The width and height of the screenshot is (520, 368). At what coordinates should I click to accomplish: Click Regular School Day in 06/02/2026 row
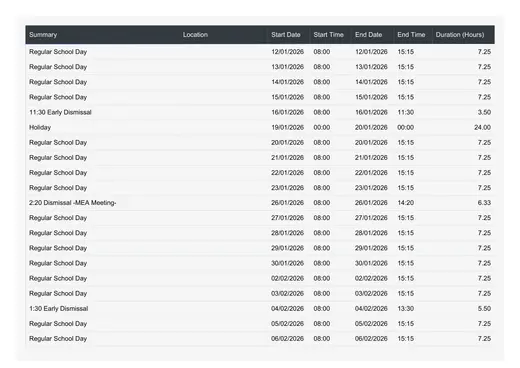coord(58,338)
